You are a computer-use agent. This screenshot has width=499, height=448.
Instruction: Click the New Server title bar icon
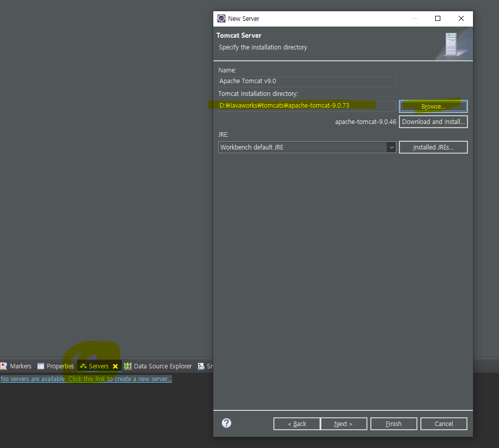[x=221, y=18]
